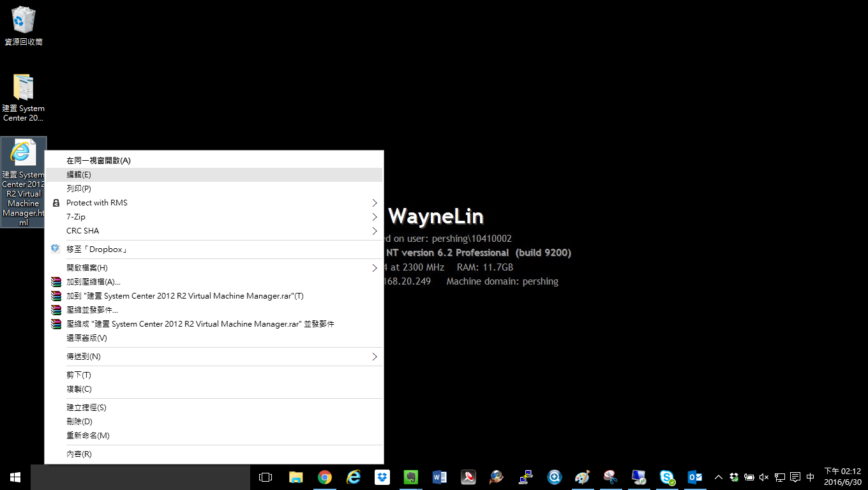Open Outlook from the taskbar
The image size is (868, 490).
(x=695, y=477)
